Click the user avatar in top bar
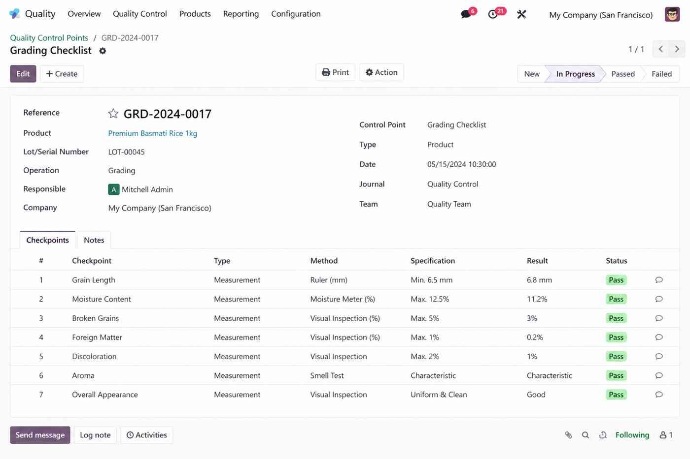The image size is (690, 459). pos(672,14)
